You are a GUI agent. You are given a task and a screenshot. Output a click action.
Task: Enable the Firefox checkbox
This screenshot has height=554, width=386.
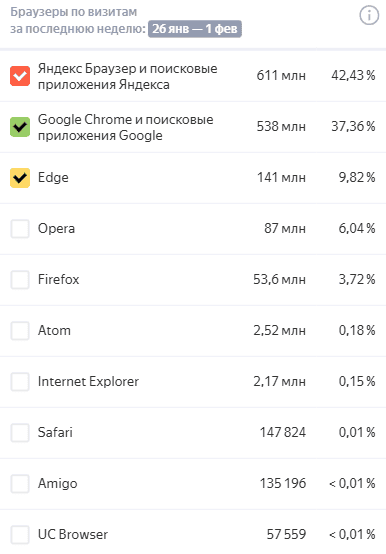[20, 280]
